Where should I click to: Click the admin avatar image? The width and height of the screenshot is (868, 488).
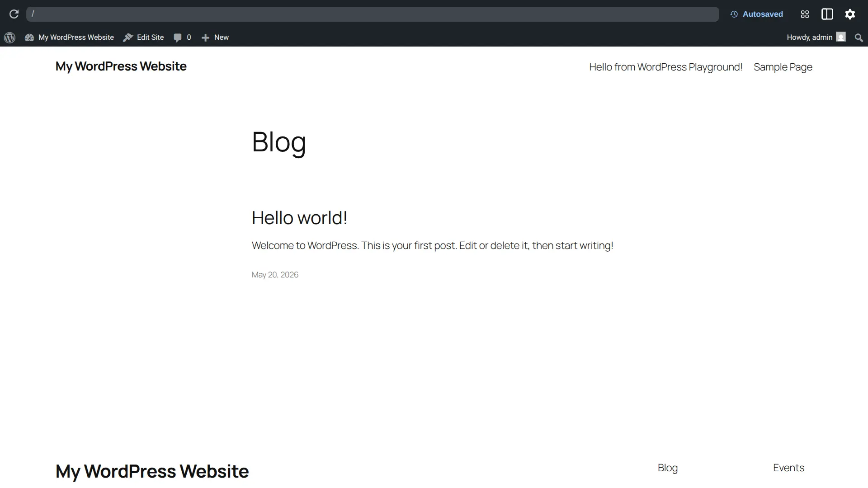pos(841,37)
